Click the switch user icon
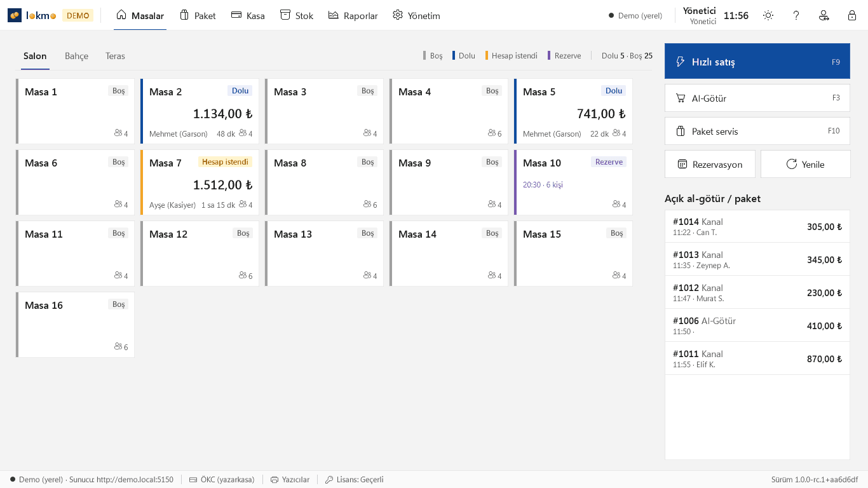 click(x=824, y=15)
